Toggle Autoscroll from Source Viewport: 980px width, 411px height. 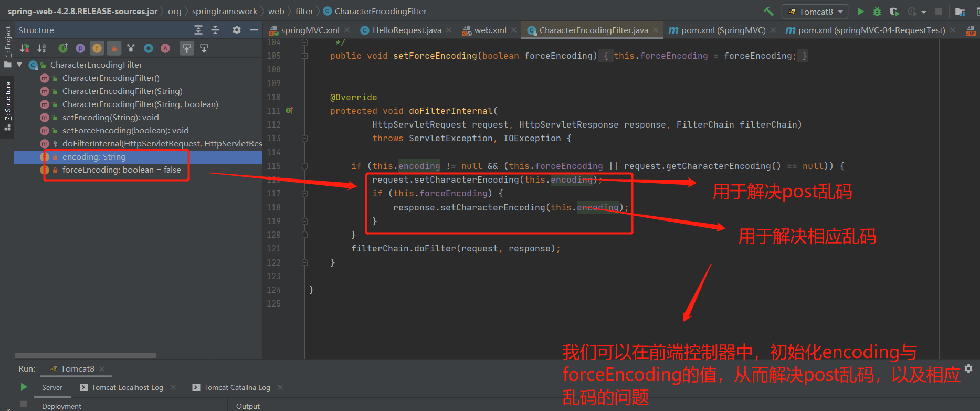pyautogui.click(x=204, y=48)
